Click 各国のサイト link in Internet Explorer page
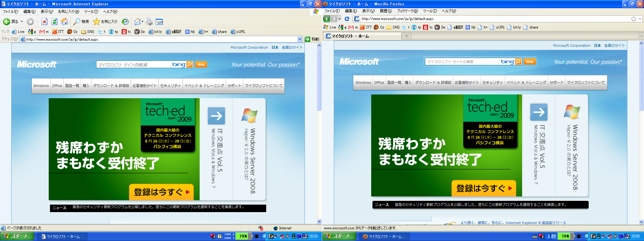 pyautogui.click(x=292, y=47)
